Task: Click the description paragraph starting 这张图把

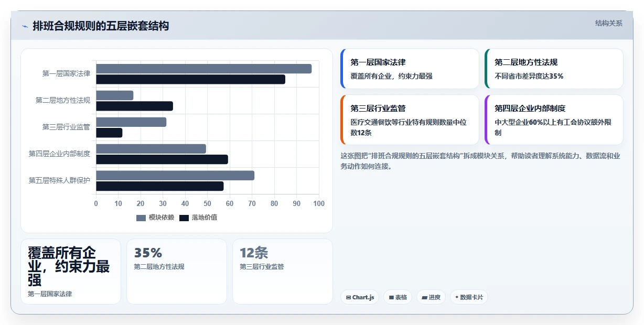Action: (x=480, y=161)
